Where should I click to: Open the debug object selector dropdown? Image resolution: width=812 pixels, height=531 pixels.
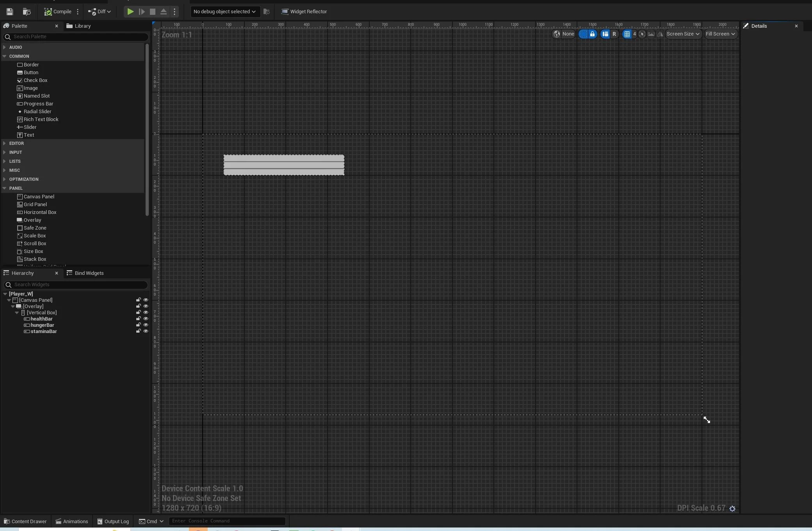click(224, 12)
